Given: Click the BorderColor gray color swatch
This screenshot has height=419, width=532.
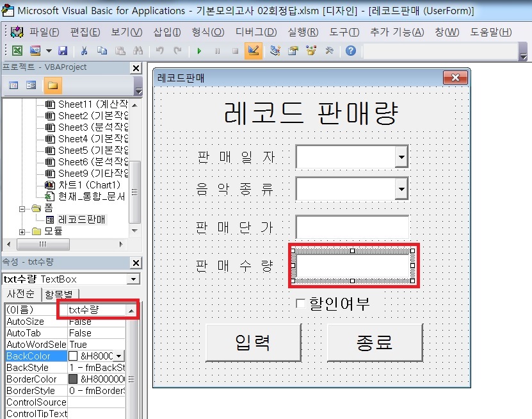Looking at the screenshot, I should 73,379.
